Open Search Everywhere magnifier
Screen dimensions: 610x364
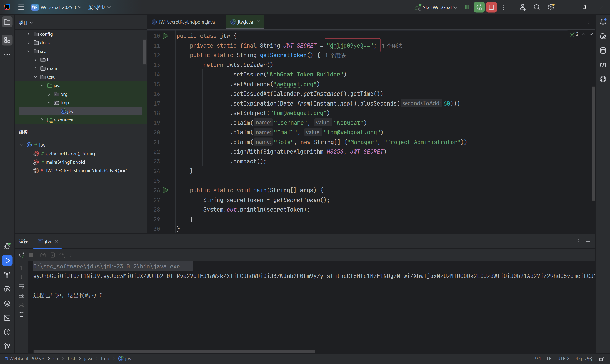click(x=537, y=7)
